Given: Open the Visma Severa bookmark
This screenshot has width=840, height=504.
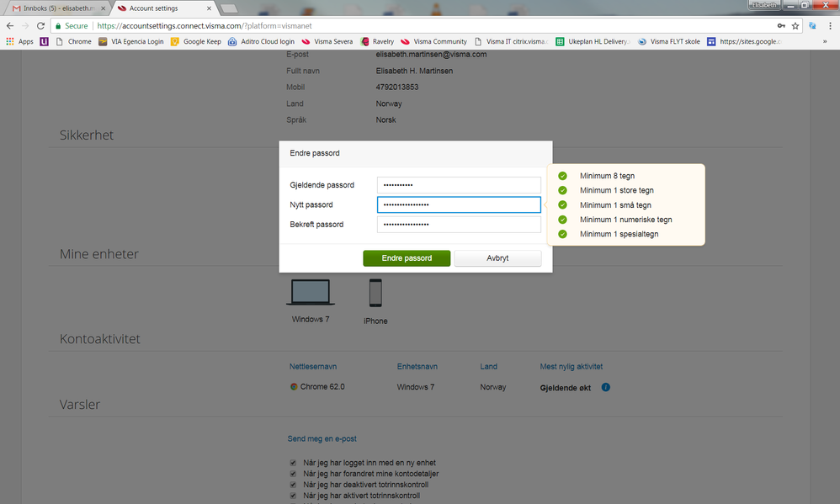Looking at the screenshot, I should 327,41.
